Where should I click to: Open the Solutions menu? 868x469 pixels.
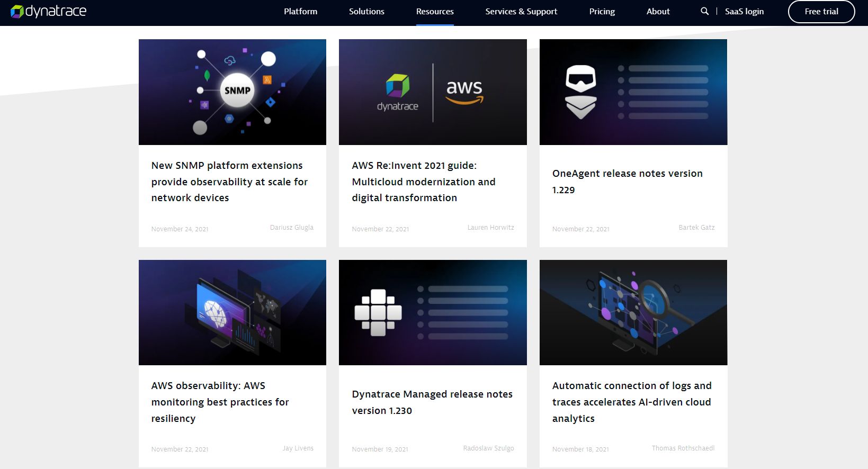click(366, 11)
